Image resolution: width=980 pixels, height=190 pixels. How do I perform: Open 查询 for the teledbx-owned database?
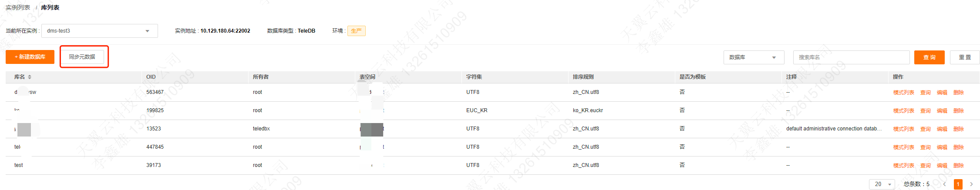925,129
